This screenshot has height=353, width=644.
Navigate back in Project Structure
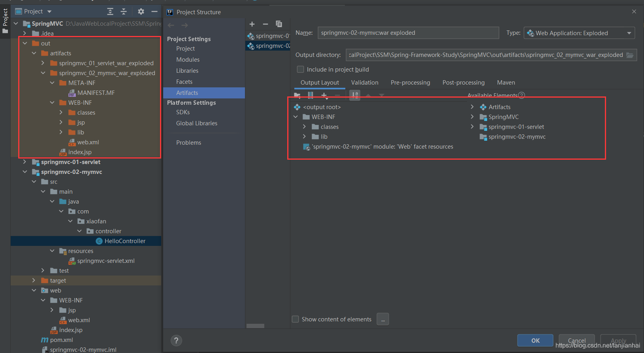tap(171, 25)
